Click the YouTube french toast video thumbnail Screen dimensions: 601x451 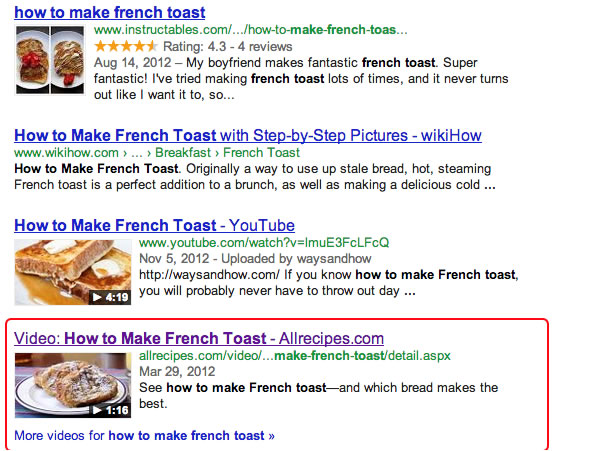click(x=73, y=272)
